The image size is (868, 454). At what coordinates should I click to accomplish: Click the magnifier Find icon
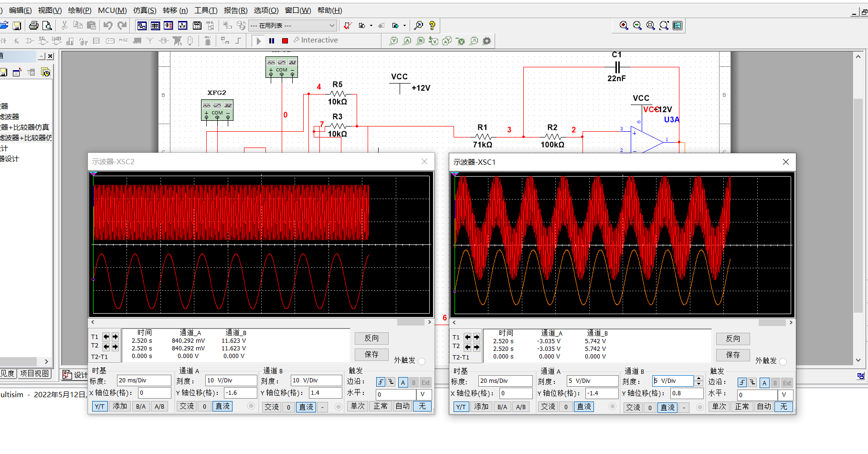point(418,25)
